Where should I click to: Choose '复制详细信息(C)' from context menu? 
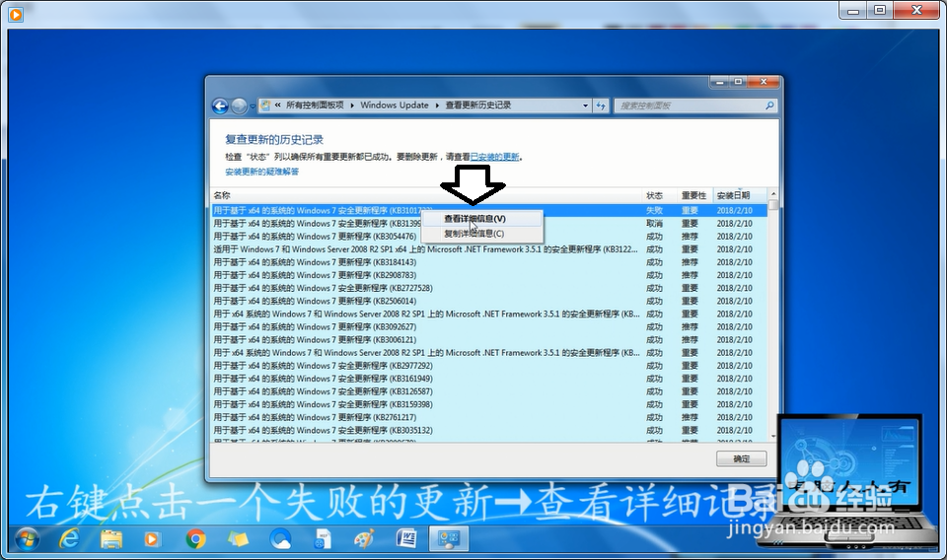coord(474,234)
